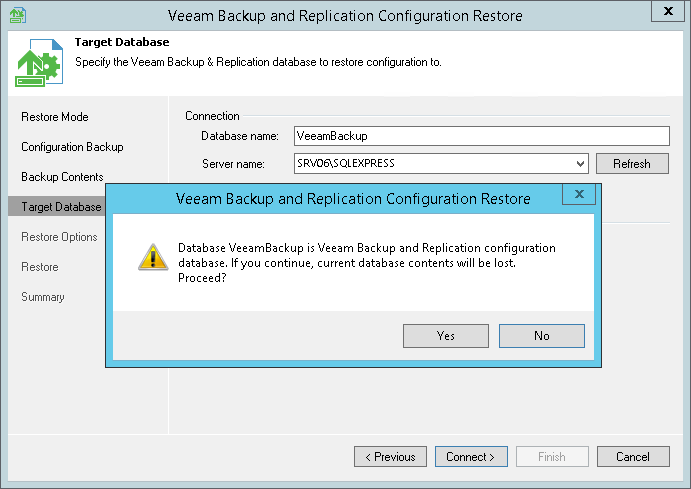Screen dimensions: 691x489
Task: Confirm by clicking Yes
Action: click(446, 336)
